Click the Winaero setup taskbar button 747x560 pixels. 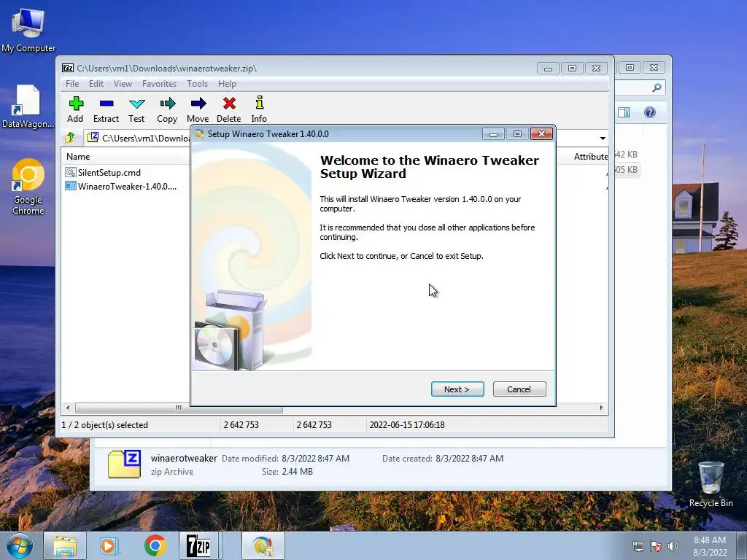coord(263,545)
